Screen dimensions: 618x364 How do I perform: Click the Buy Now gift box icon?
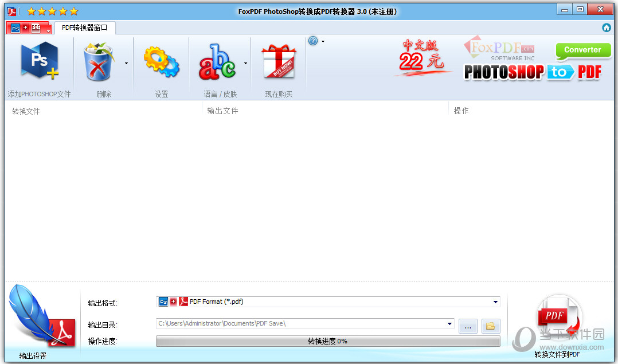tap(279, 61)
